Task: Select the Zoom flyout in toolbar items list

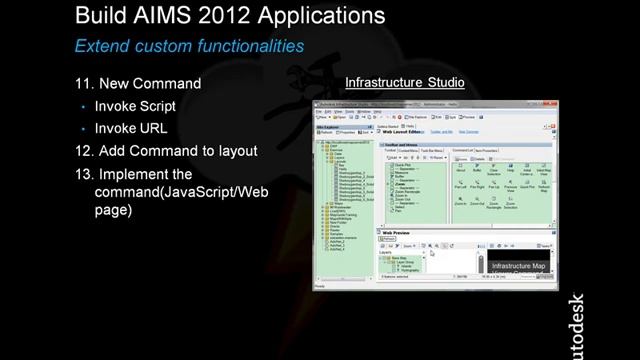Action: 399,184
